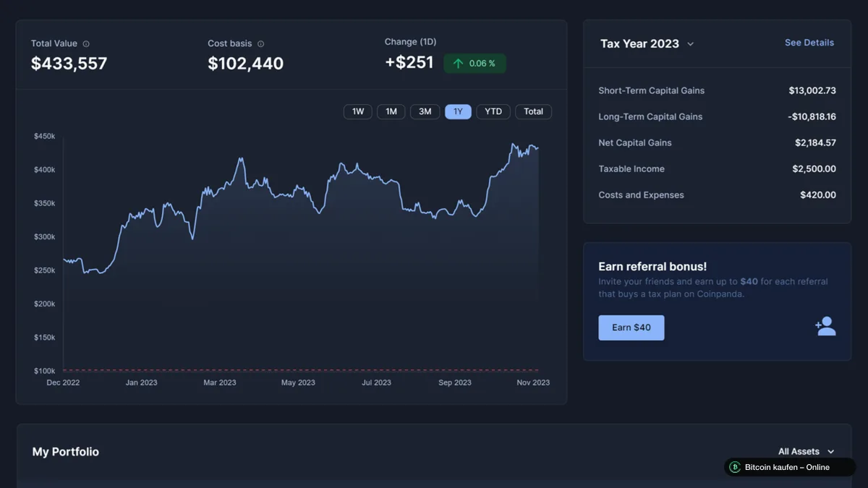Click the -$10,818.16 long-term value

pos(812,116)
